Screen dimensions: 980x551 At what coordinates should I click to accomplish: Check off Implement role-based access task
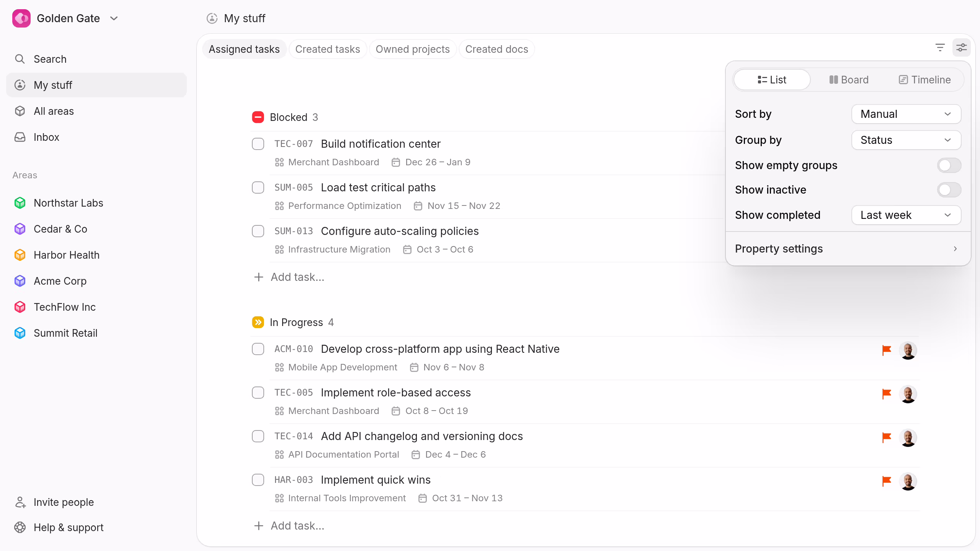click(258, 393)
